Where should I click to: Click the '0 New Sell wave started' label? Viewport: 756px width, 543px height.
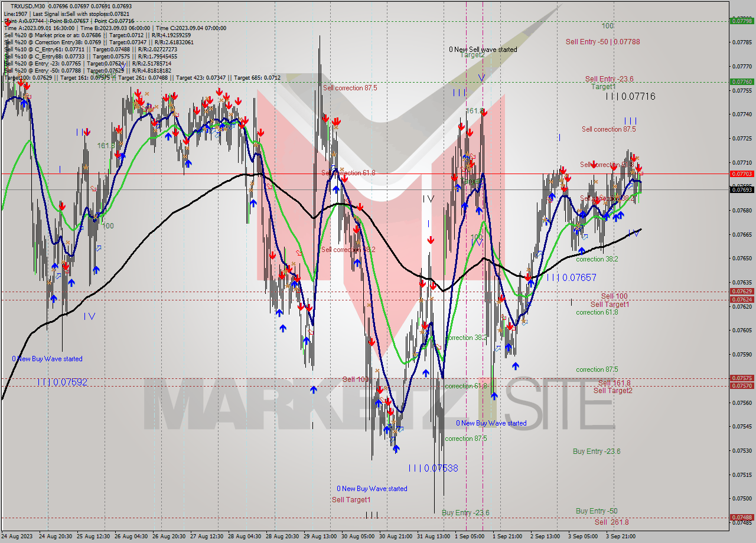483,50
